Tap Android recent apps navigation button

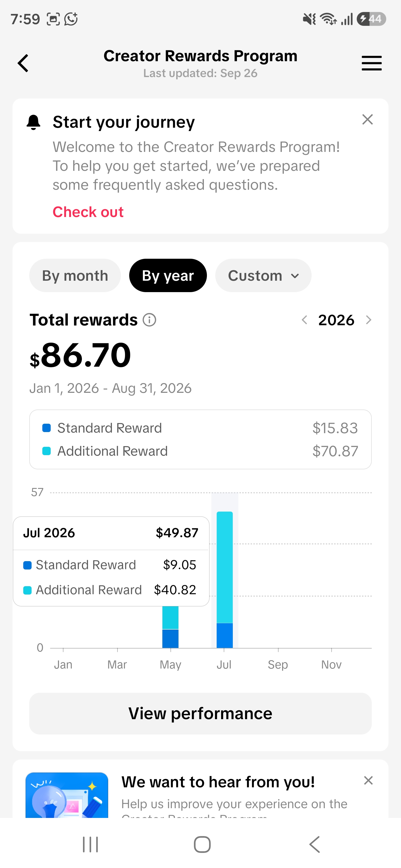click(91, 844)
